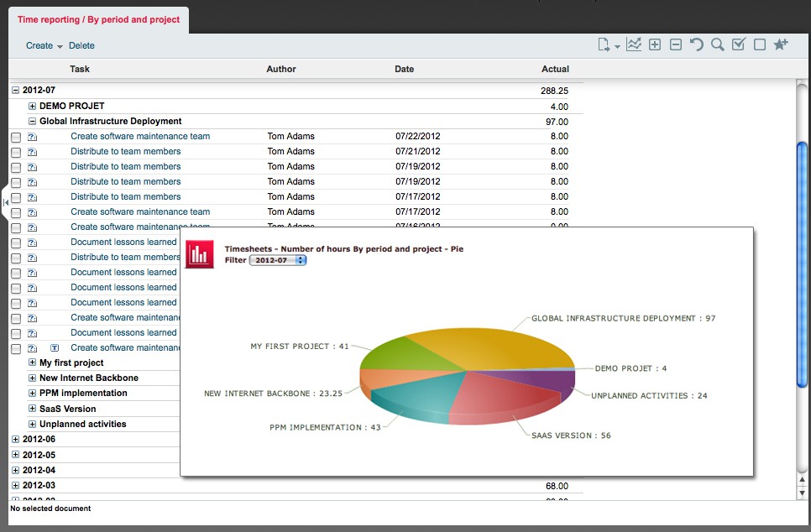Screen dimensions: 811x532
Task: Open the line chart report icon
Action: pyautogui.click(x=634, y=44)
